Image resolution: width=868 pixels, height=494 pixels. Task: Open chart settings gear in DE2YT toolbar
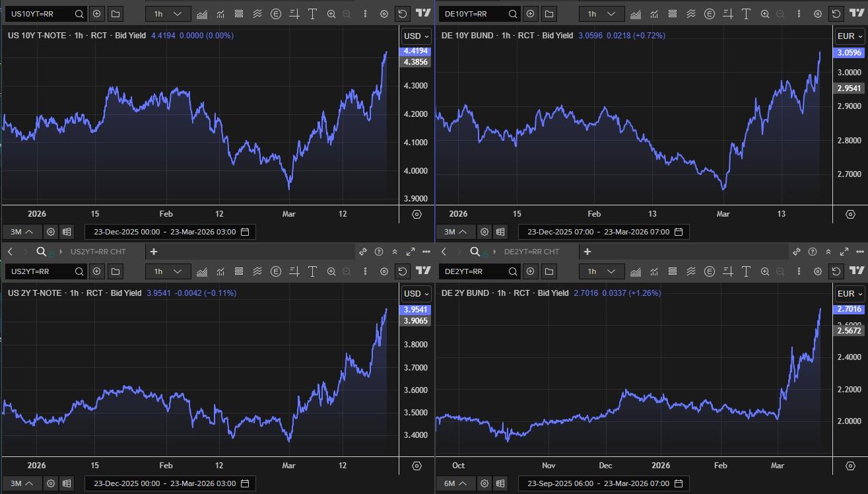pyautogui.click(x=817, y=271)
